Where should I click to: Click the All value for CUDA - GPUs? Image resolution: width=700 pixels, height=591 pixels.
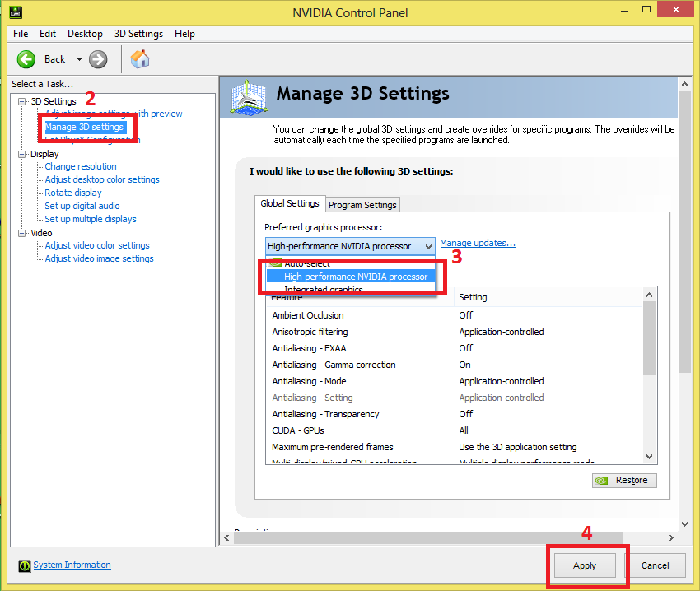[x=464, y=430]
